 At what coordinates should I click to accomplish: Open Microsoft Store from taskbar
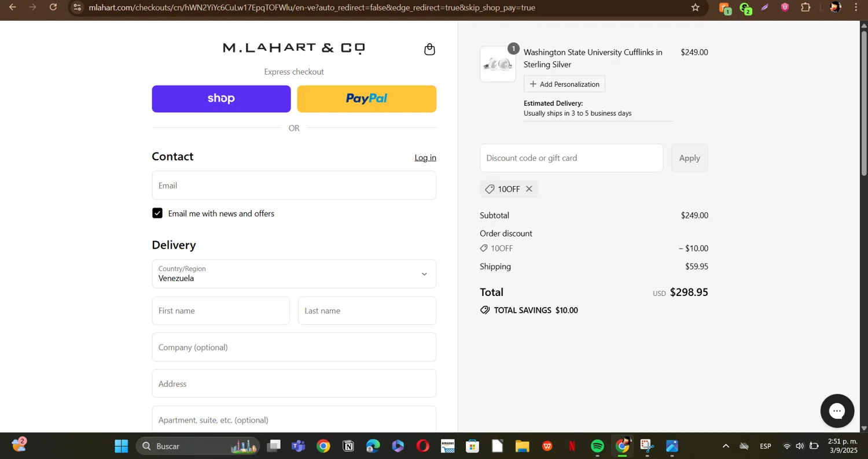pyautogui.click(x=473, y=446)
